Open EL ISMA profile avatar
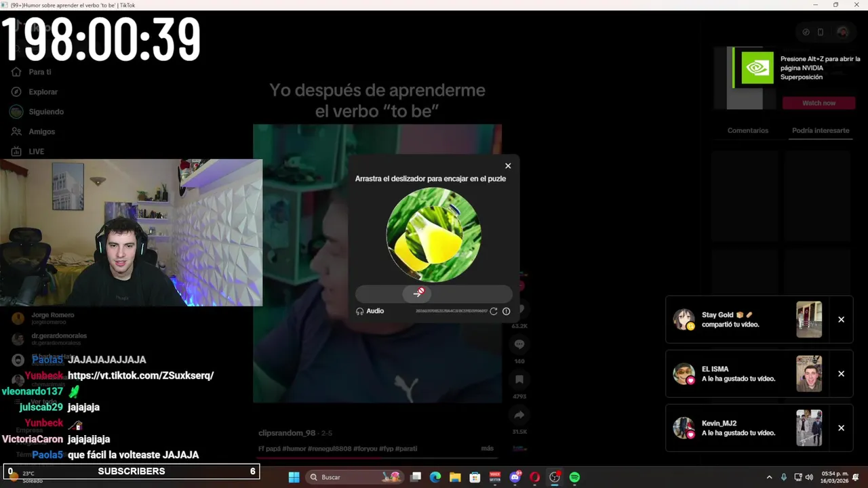The width and height of the screenshot is (868, 488). tap(684, 373)
